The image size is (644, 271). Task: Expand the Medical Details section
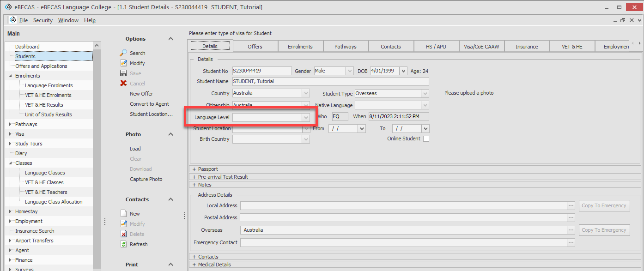pyautogui.click(x=194, y=265)
